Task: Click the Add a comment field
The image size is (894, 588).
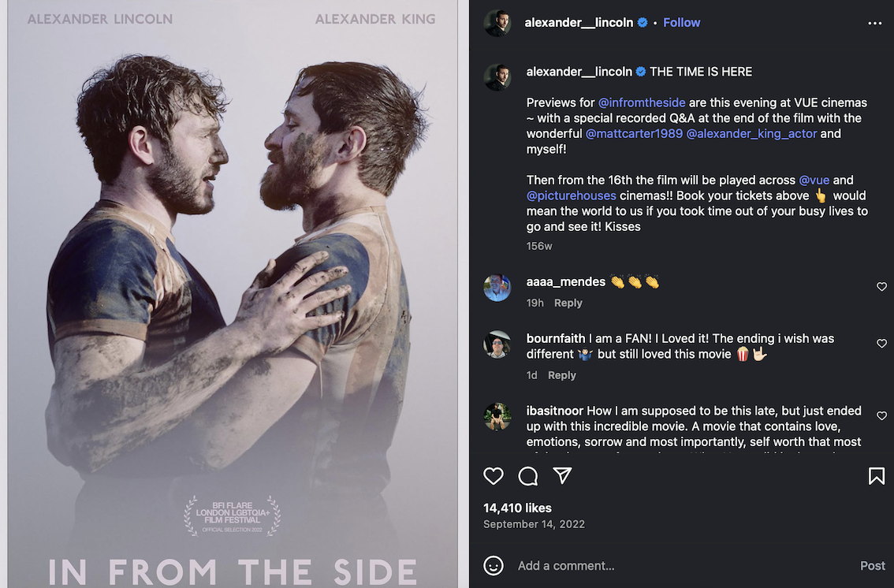Action: (682, 566)
